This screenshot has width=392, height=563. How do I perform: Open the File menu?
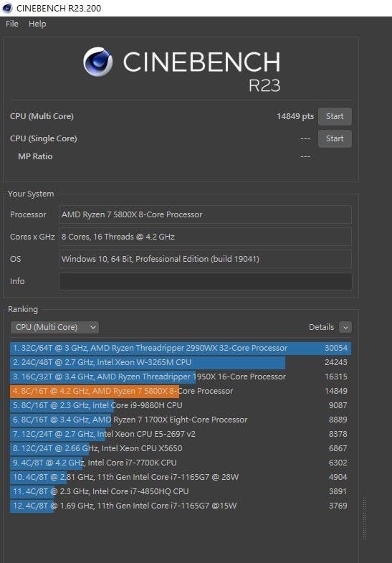pyautogui.click(x=12, y=24)
